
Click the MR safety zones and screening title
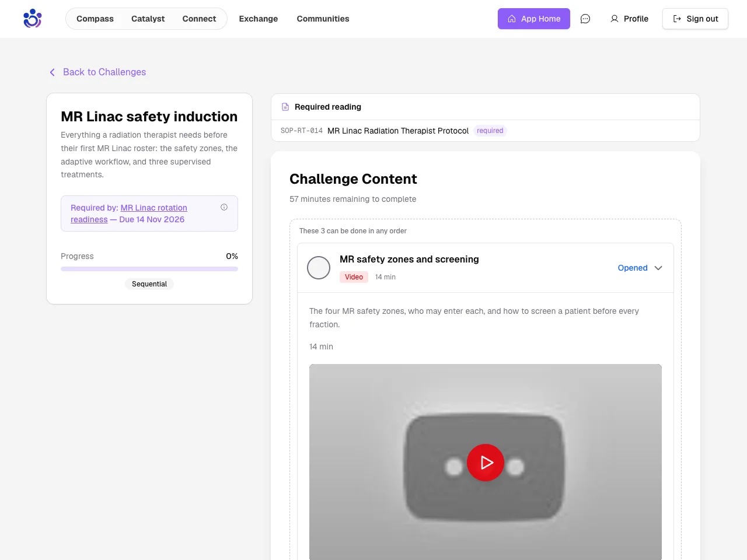(409, 259)
